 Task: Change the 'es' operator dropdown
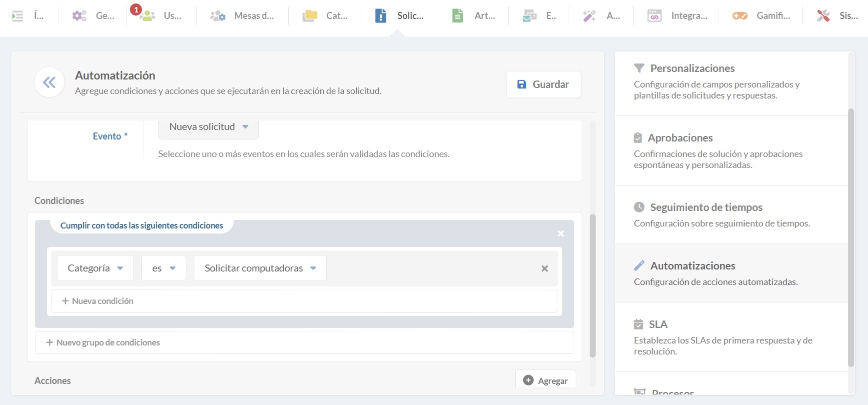(163, 268)
